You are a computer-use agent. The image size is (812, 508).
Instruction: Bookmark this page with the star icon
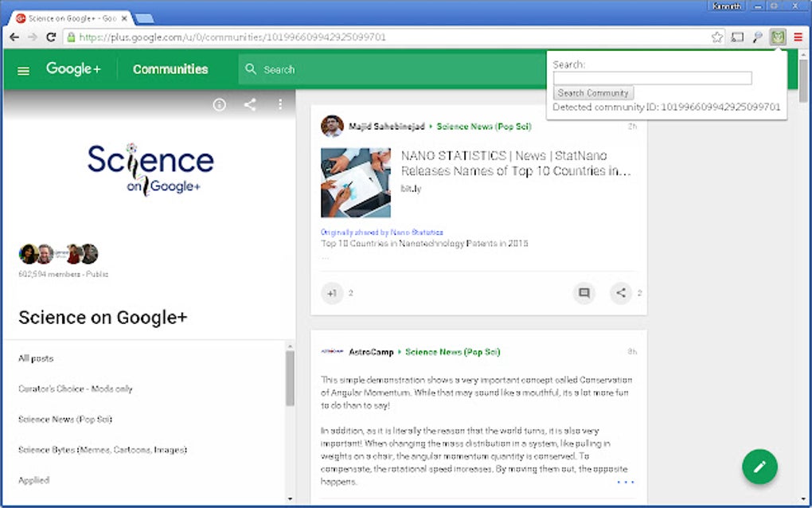(717, 37)
